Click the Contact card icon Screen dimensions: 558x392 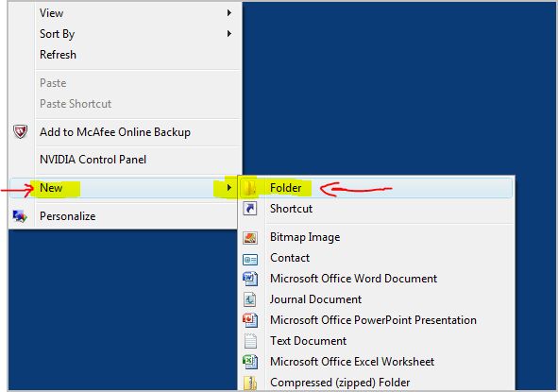(x=250, y=260)
